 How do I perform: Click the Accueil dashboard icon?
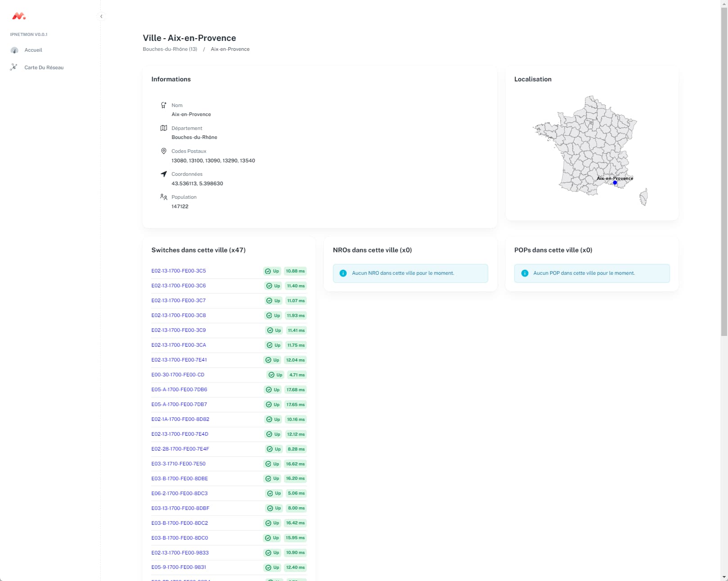[x=14, y=50]
